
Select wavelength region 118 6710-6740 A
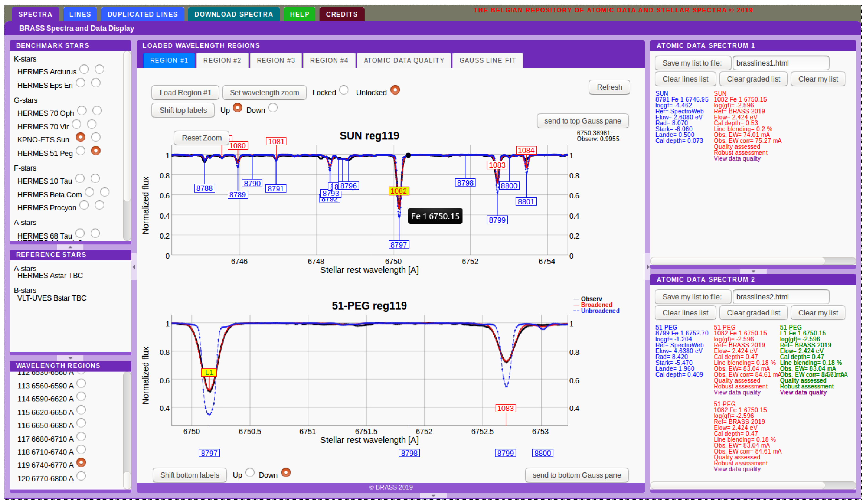(81, 449)
